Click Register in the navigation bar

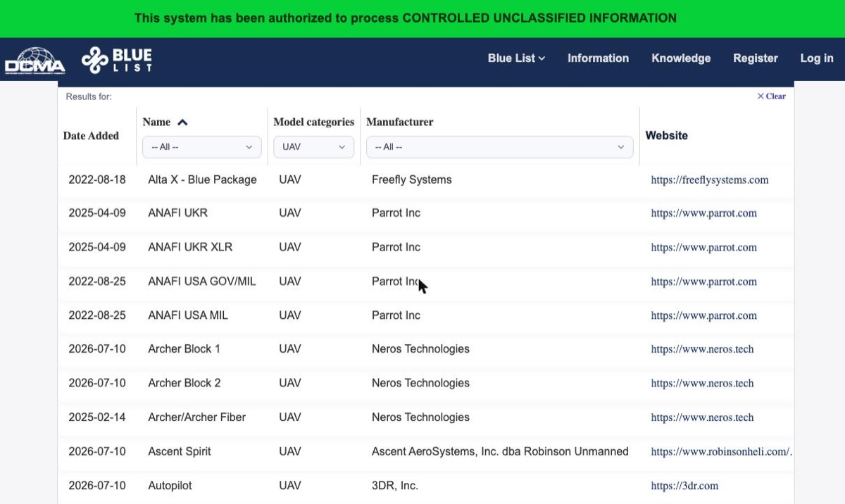(756, 58)
